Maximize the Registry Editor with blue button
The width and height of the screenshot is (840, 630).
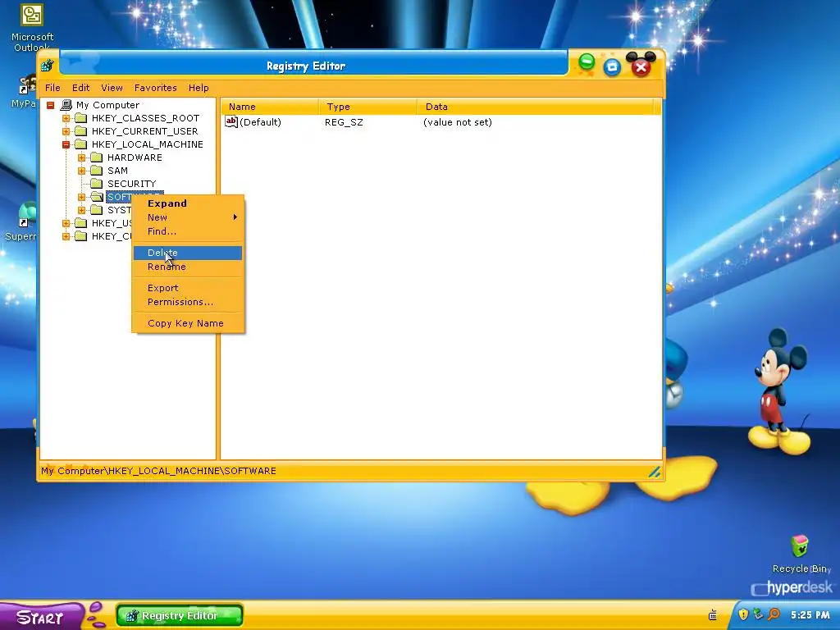612,67
